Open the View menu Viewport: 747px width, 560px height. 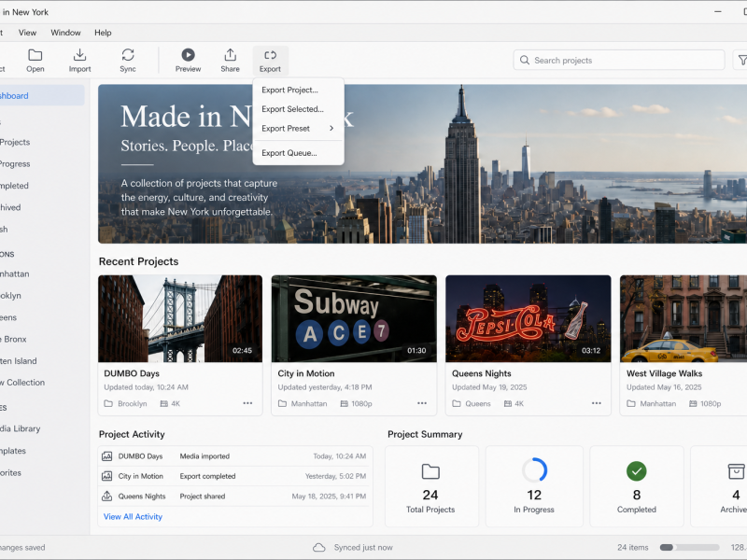click(x=27, y=33)
